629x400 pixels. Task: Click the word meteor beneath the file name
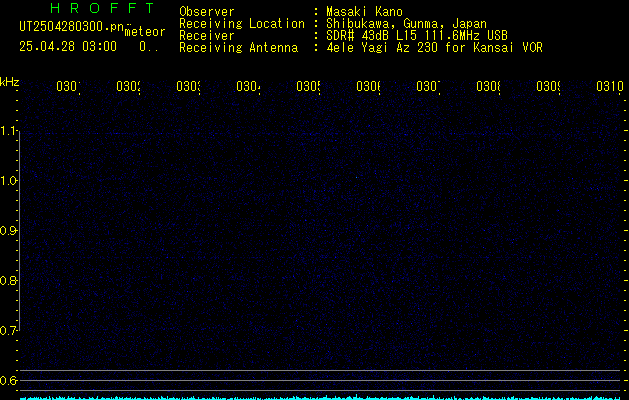click(145, 32)
